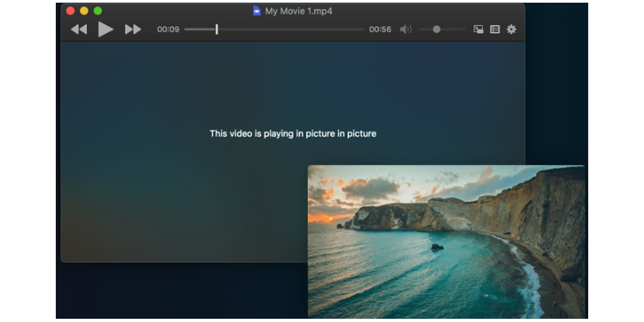The height and width of the screenshot is (322, 644).
Task: Mute audio using the speaker icon
Action: [x=406, y=30]
